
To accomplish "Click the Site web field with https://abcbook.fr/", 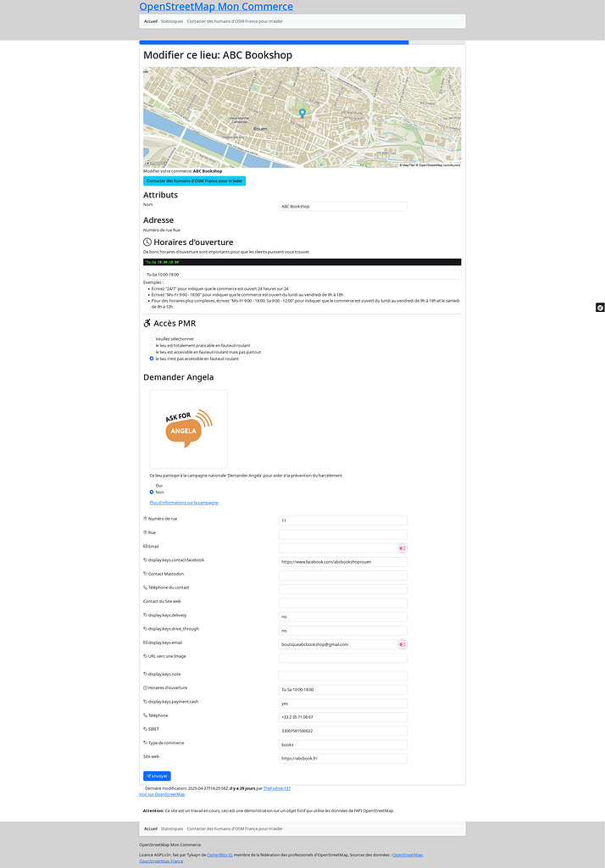I will (342, 759).
